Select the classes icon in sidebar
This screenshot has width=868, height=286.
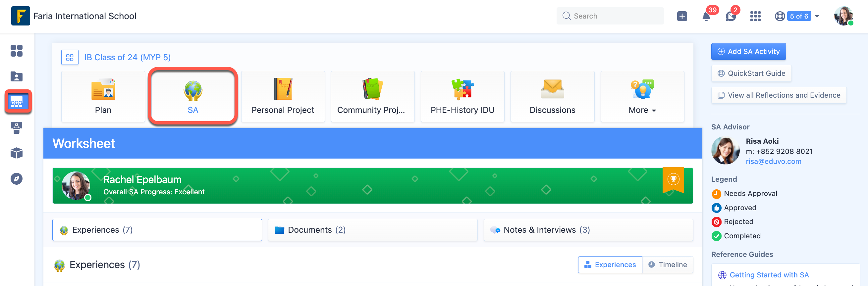pyautogui.click(x=17, y=102)
